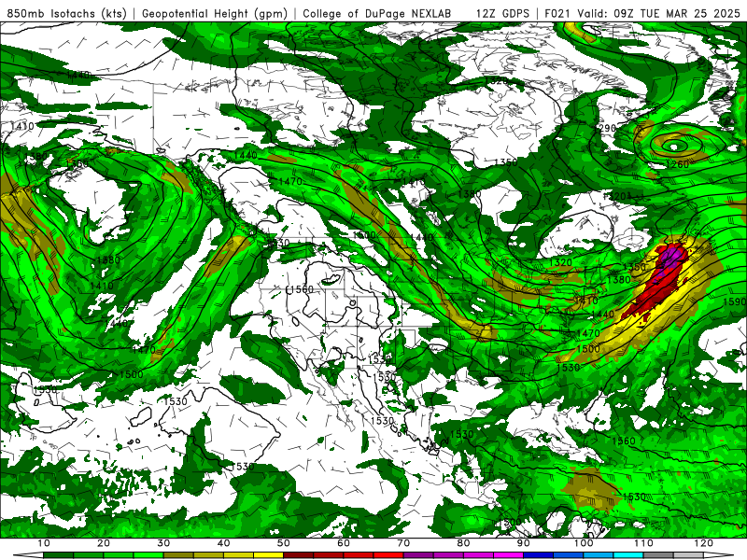Image resolution: width=747 pixels, height=560 pixels.
Task: Click the 1260 height contour label
Action: pos(678,165)
